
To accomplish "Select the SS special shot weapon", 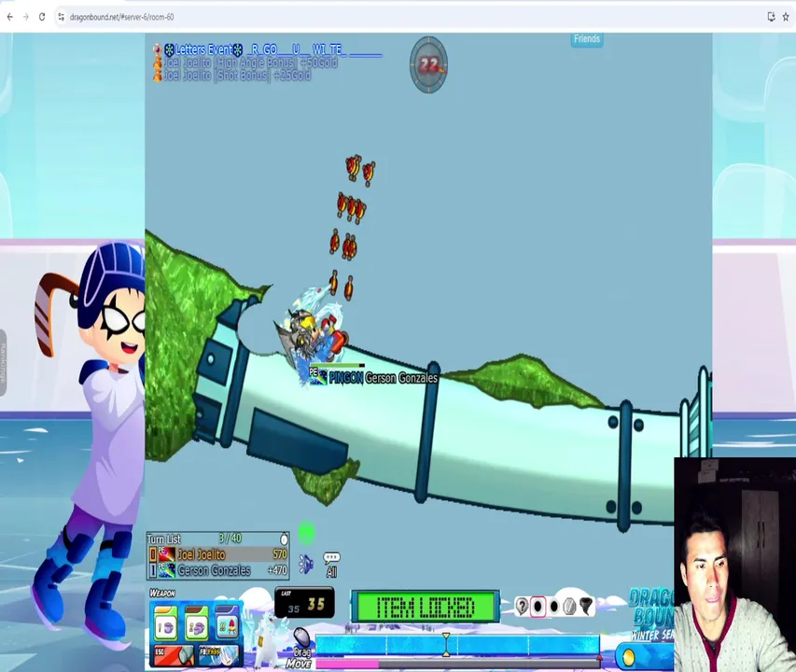I will tap(227, 622).
